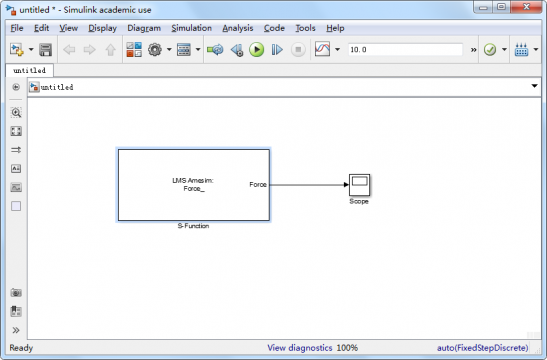Screen dimensions: 547x360
Task: Run simulation with green play button
Action: (256, 50)
